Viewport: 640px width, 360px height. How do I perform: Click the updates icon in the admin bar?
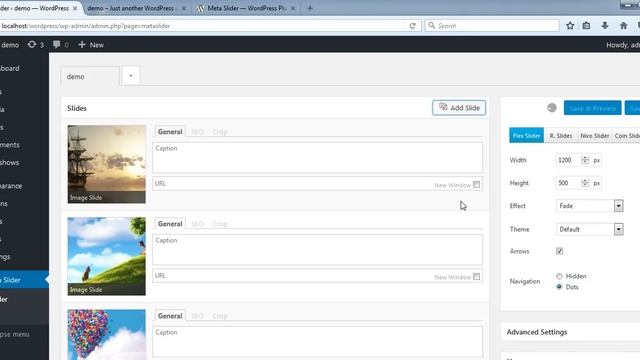pos(32,44)
